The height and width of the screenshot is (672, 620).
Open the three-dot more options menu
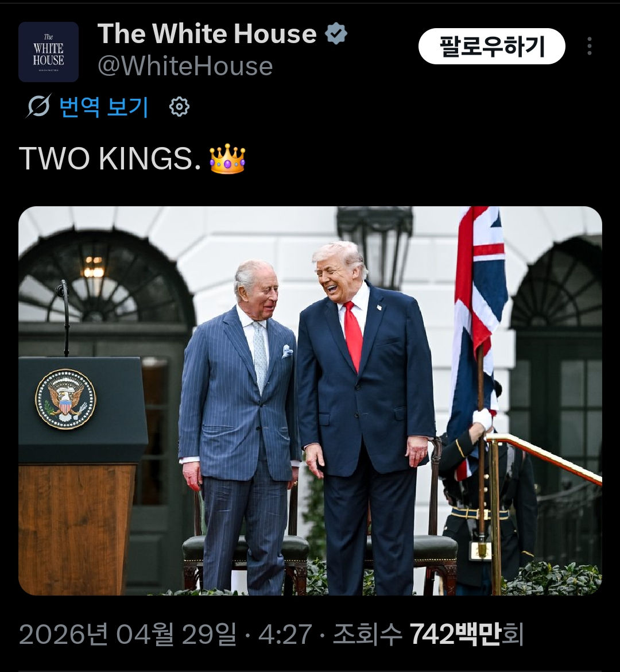590,46
